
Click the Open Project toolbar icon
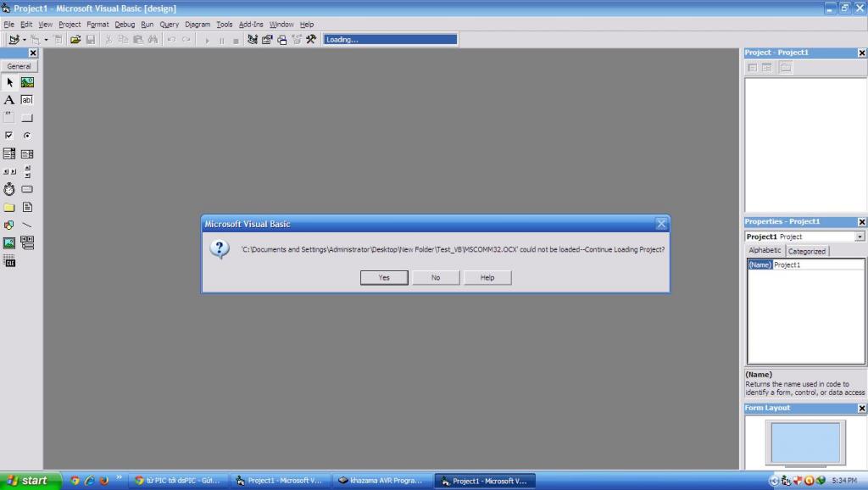pyautogui.click(x=75, y=39)
